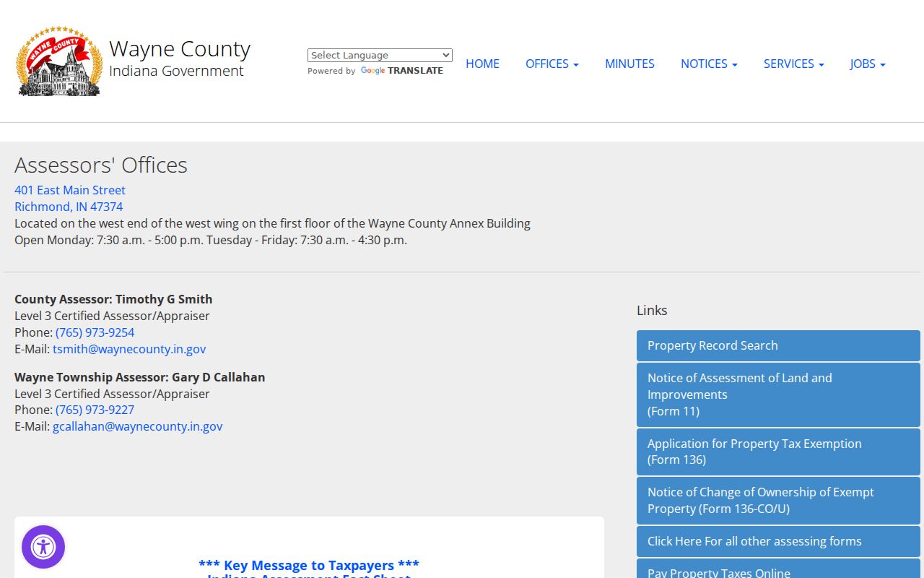Click the Richmond, IN 47374 link
This screenshot has height=578, width=924.
pos(69,207)
